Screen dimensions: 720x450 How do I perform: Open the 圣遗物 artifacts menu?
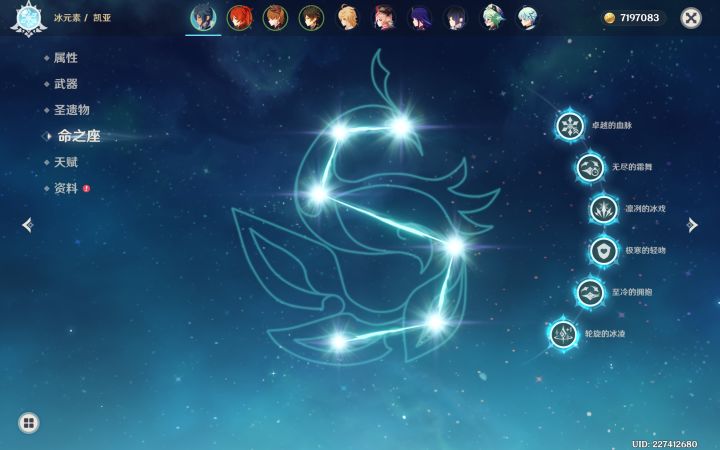pyautogui.click(x=71, y=110)
